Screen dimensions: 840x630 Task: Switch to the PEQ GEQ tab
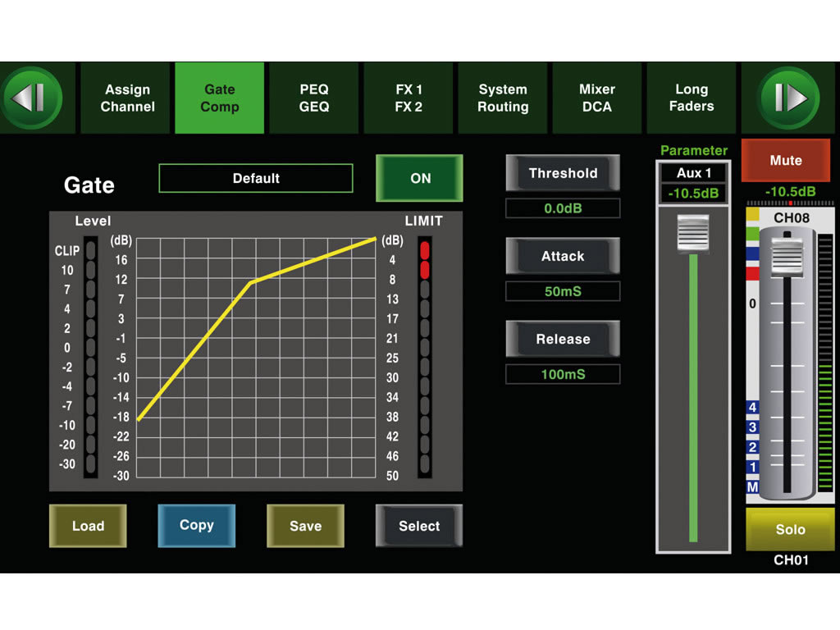313,98
